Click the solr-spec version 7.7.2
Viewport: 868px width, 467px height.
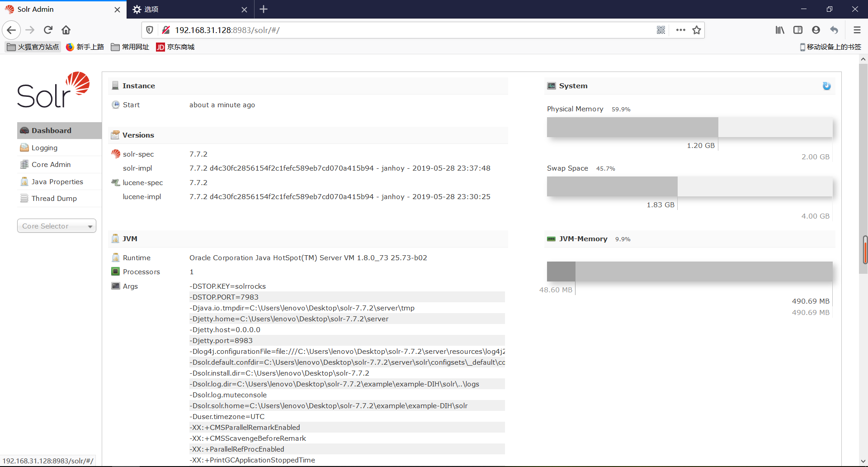(x=198, y=154)
